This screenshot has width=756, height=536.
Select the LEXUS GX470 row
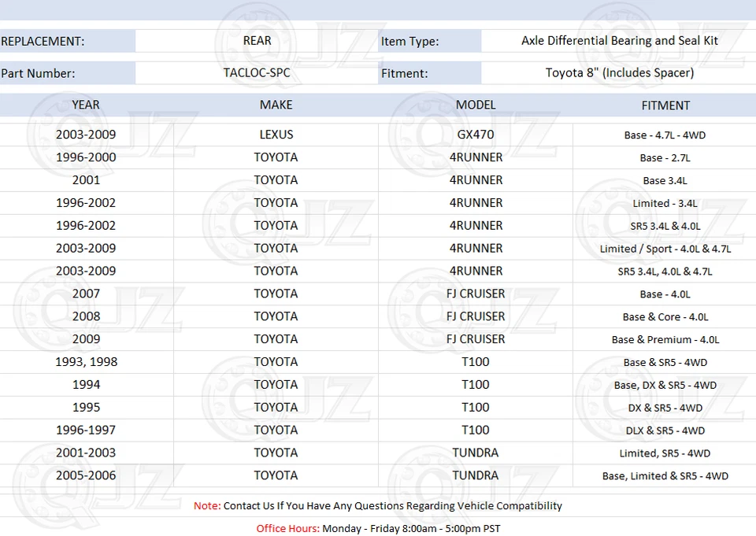(276, 134)
